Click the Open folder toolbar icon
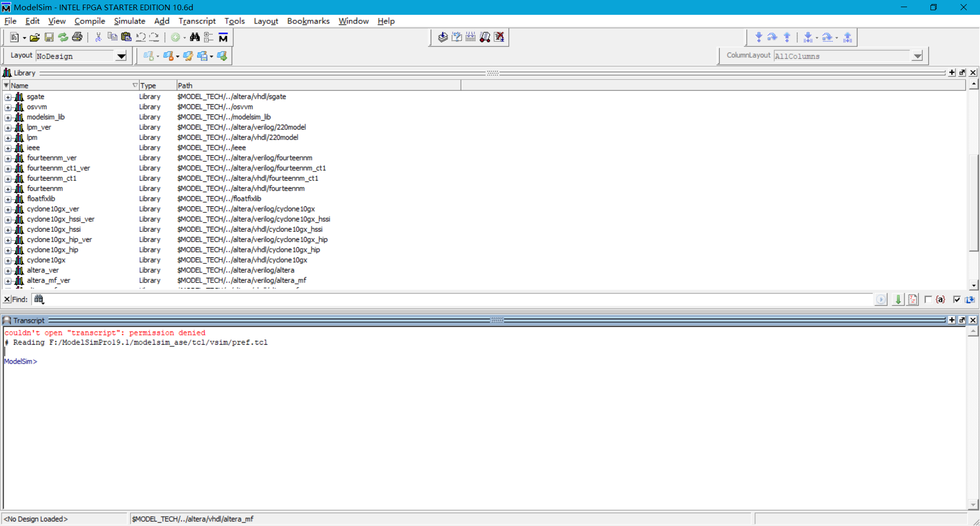Screen dimensions: 980x526 click(x=35, y=37)
